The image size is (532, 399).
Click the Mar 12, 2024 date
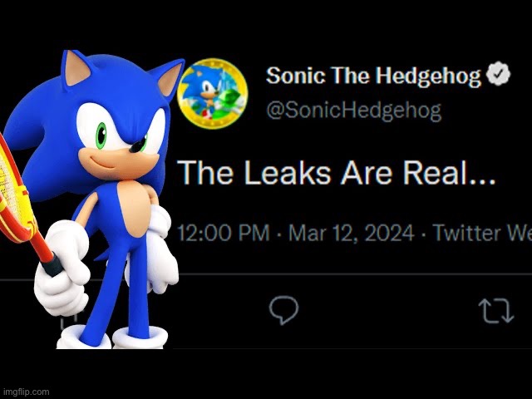352,233
